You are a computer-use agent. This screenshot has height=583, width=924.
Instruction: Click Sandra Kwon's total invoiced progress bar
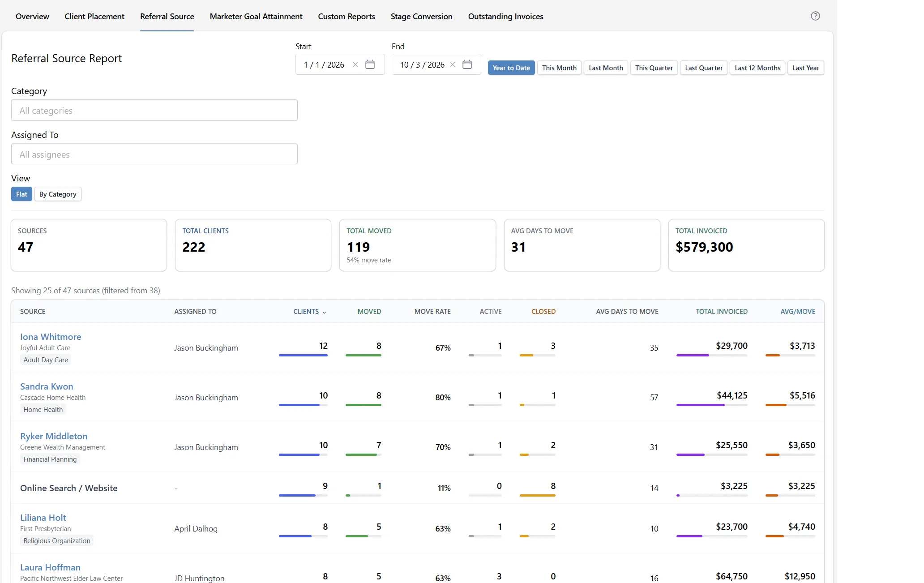pyautogui.click(x=712, y=405)
